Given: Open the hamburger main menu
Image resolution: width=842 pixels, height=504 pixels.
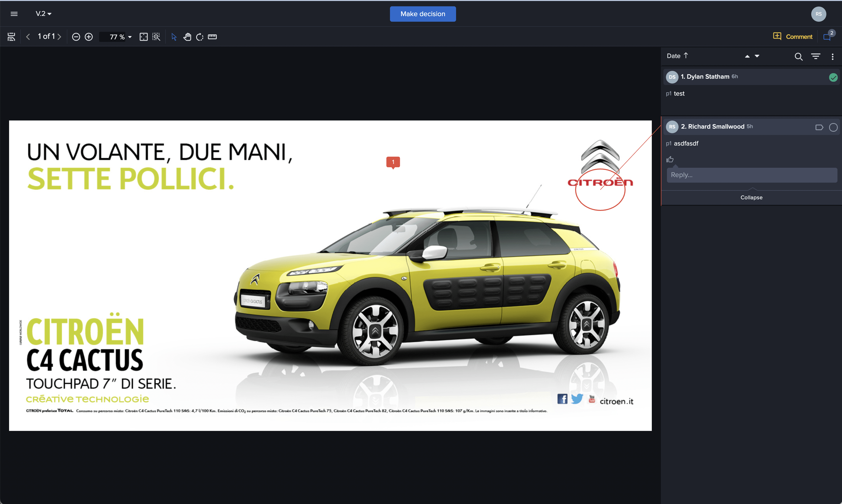Looking at the screenshot, I should tap(14, 14).
